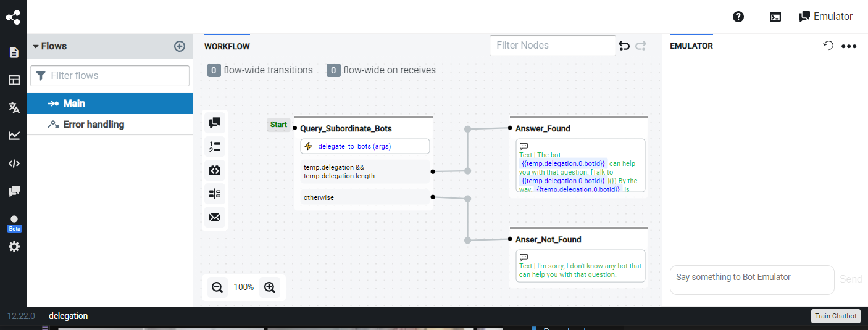Click the Filter Nodes input field

click(553, 46)
